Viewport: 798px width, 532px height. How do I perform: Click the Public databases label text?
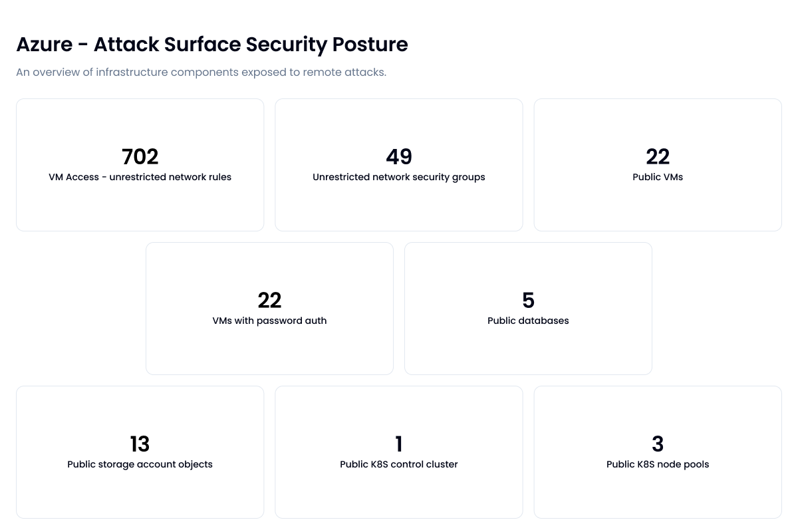pyautogui.click(x=528, y=321)
